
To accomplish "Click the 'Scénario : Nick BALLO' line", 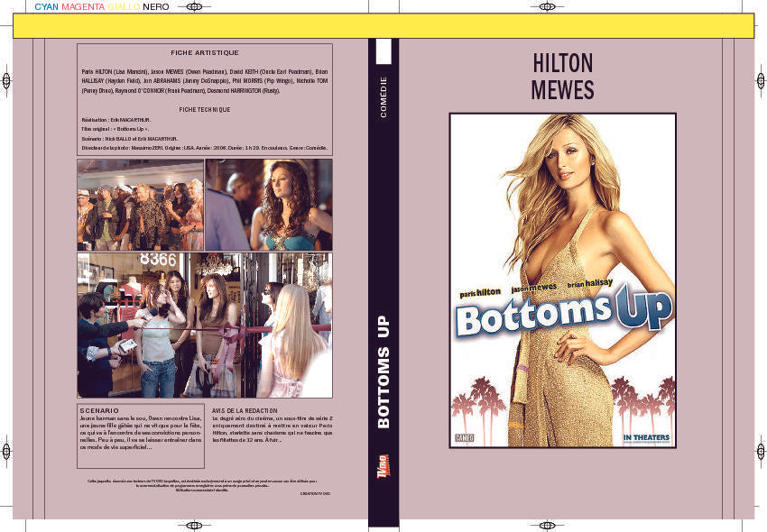I will point(130,139).
